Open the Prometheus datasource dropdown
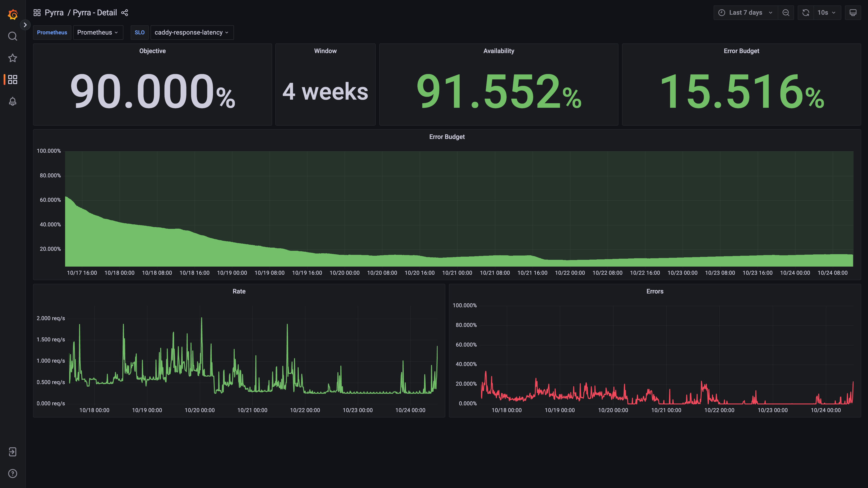868x488 pixels. 98,32
